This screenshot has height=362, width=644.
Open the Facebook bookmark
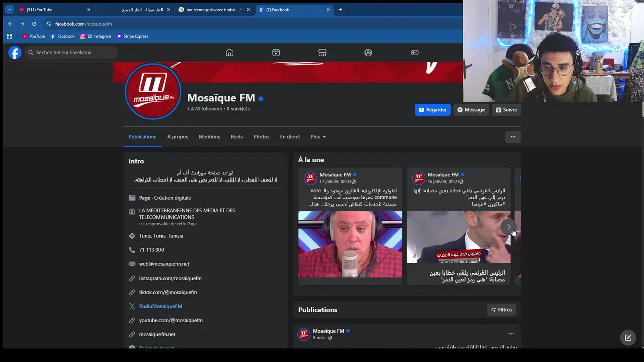point(62,36)
